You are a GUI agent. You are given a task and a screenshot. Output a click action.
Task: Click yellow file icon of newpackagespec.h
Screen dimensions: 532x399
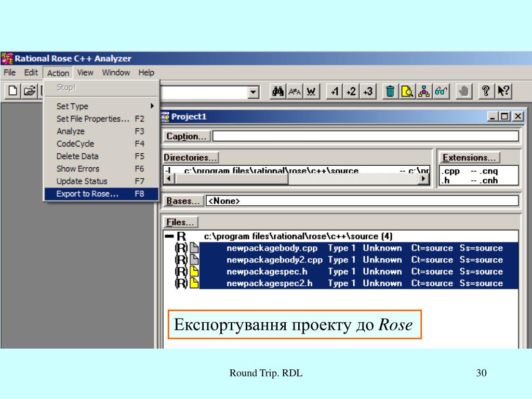(194, 271)
